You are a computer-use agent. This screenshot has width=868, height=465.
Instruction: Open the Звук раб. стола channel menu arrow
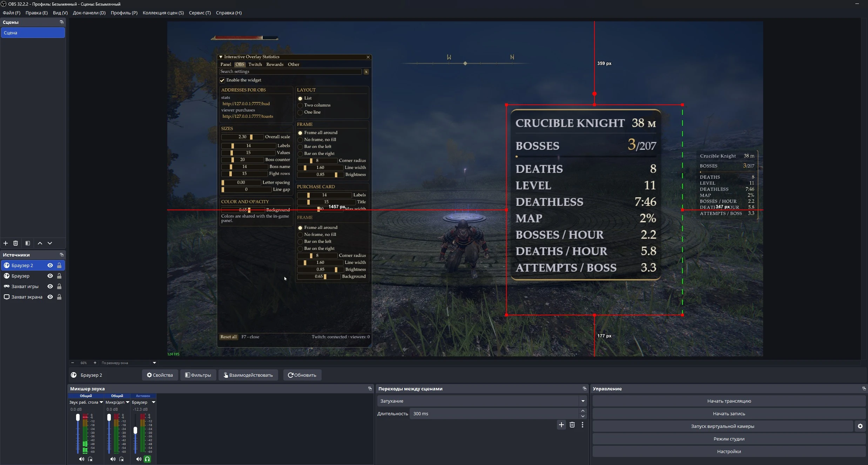tap(101, 402)
